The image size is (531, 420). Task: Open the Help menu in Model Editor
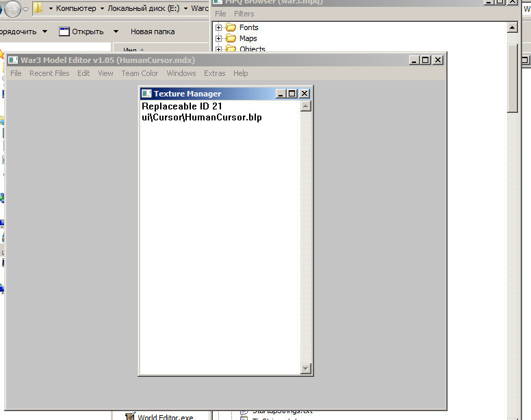pyautogui.click(x=240, y=73)
